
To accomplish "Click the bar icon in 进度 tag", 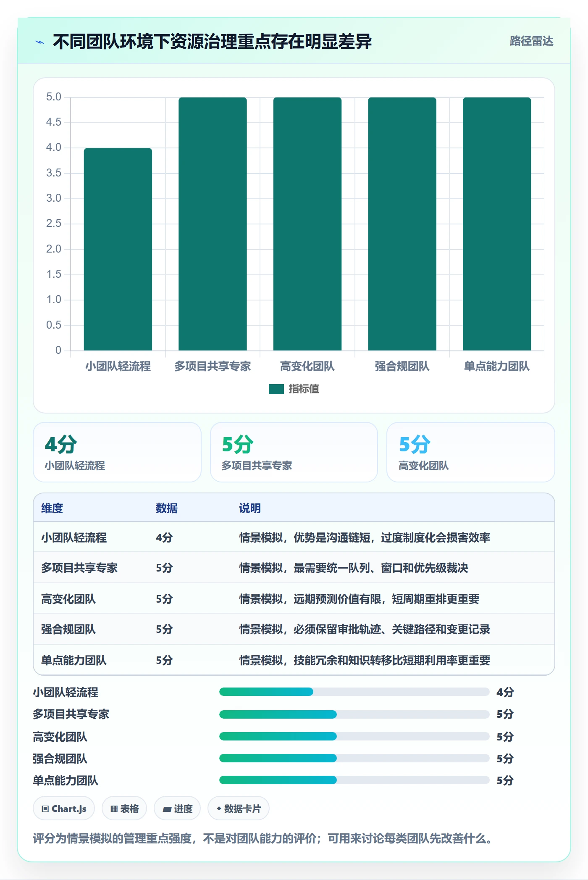I will (167, 809).
